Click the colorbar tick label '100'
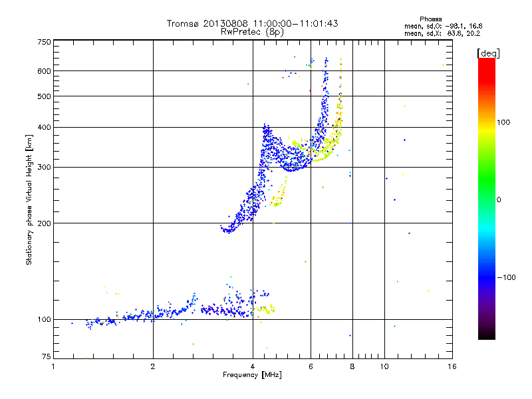 pyautogui.click(x=503, y=122)
